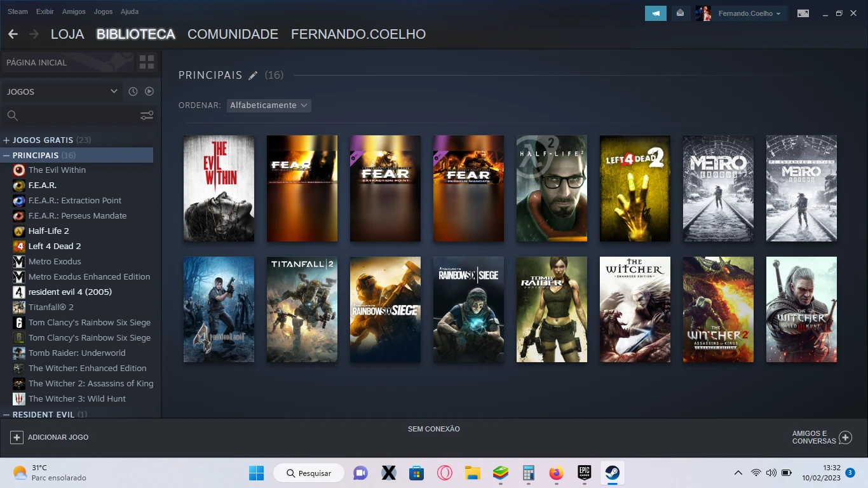Select F.E.A.R.: Perseus Mandate in sidebar
The height and width of the screenshot is (488, 868).
click(77, 215)
